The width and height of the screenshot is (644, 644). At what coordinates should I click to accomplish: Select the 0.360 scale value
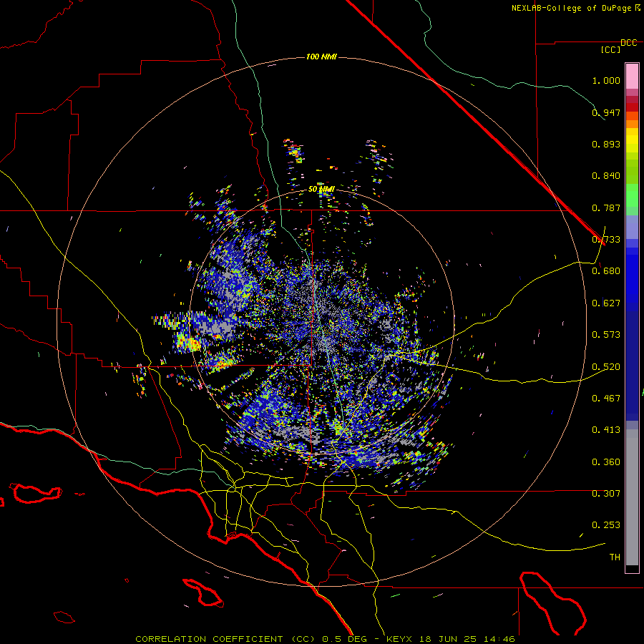606,462
